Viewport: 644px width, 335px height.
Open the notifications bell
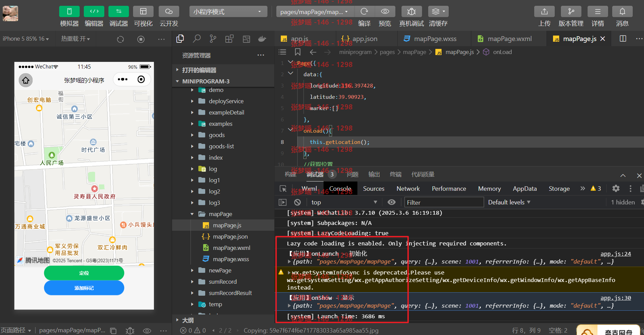click(x=622, y=12)
